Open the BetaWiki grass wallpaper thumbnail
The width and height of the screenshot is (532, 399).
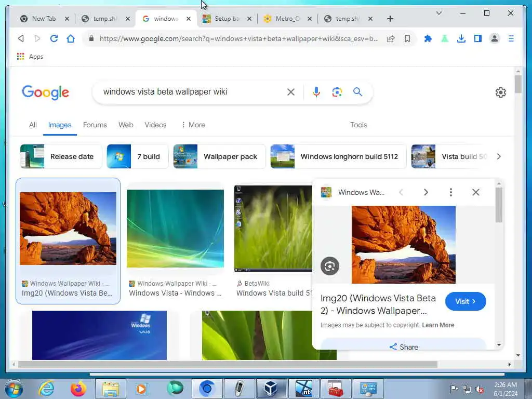273,229
